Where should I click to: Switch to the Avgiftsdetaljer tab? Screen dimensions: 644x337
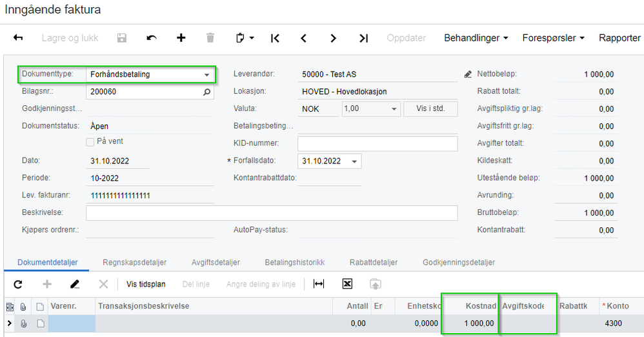coord(216,262)
